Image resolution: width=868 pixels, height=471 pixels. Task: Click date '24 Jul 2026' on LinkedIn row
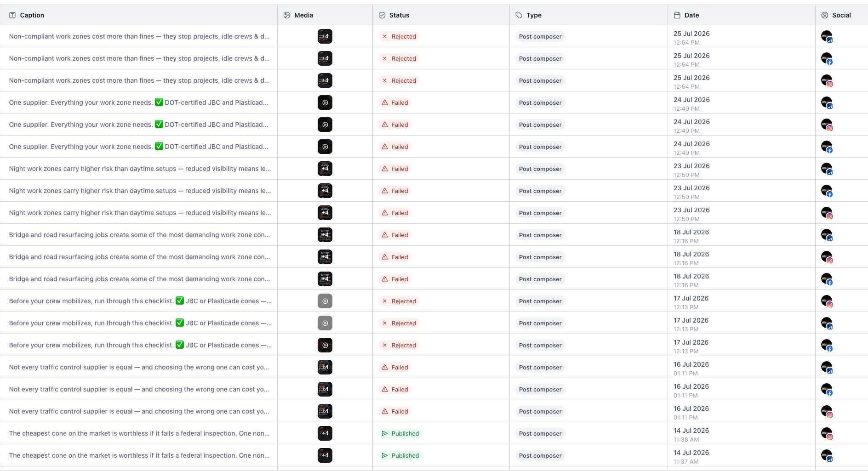click(691, 100)
